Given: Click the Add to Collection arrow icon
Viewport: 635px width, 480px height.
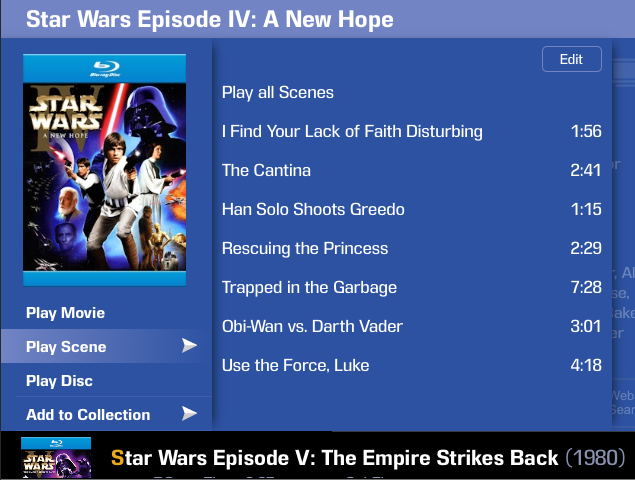Looking at the screenshot, I should [x=189, y=413].
